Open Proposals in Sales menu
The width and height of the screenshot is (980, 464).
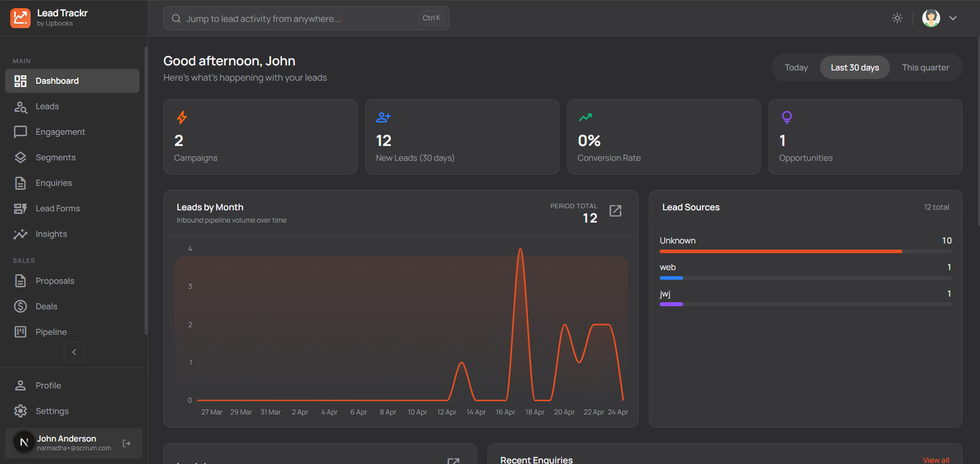coord(55,281)
